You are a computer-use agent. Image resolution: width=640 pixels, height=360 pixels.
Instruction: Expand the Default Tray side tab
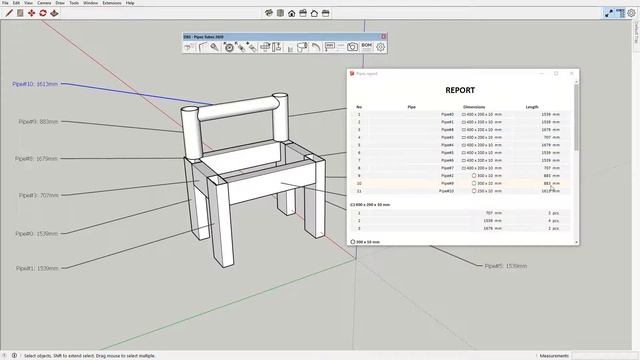point(636,33)
